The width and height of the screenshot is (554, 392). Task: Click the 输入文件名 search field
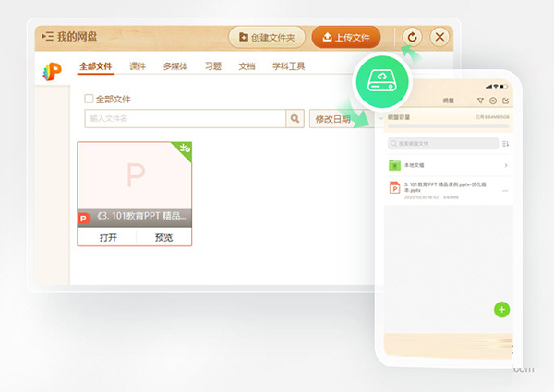185,118
